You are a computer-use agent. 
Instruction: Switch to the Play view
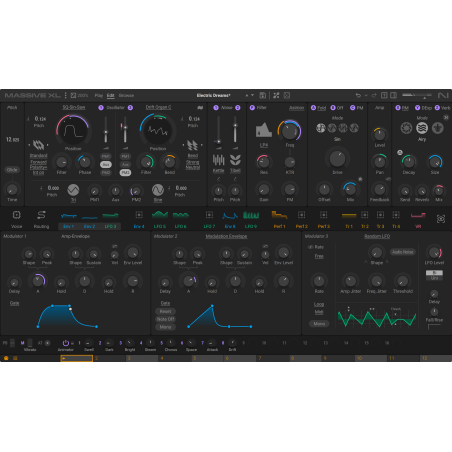click(x=99, y=95)
